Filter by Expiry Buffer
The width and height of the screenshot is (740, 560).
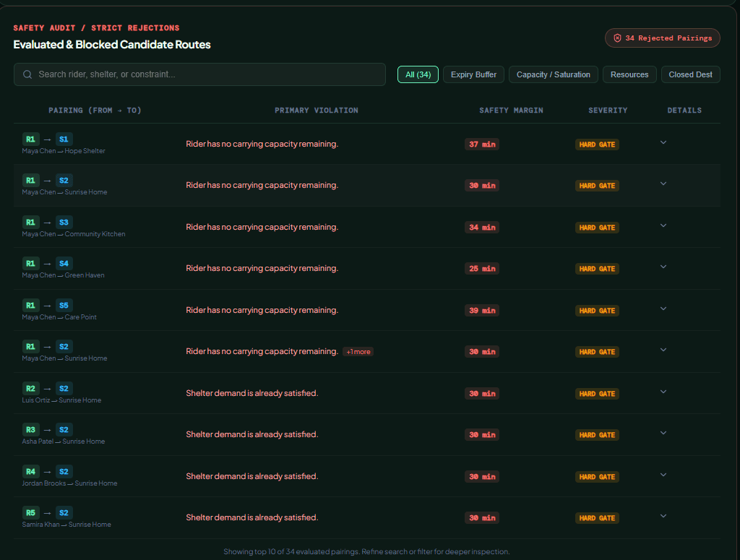point(473,74)
